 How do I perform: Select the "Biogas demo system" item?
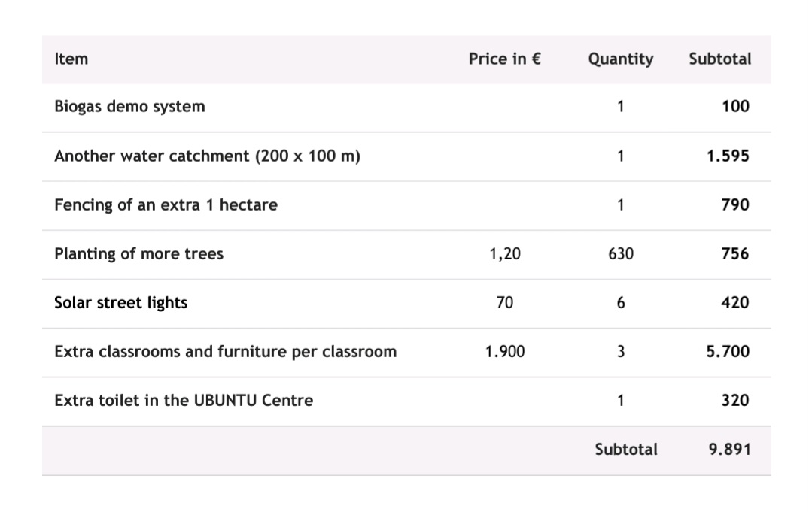click(129, 106)
